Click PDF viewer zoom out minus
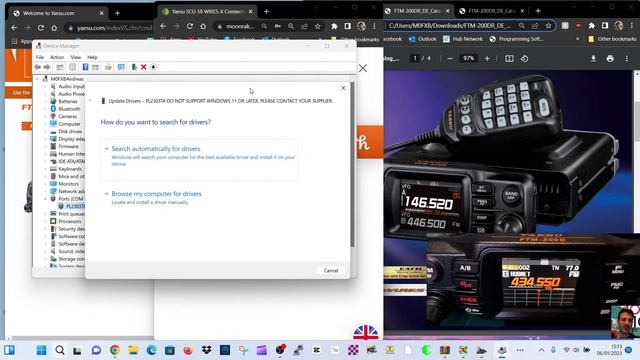 450,59
